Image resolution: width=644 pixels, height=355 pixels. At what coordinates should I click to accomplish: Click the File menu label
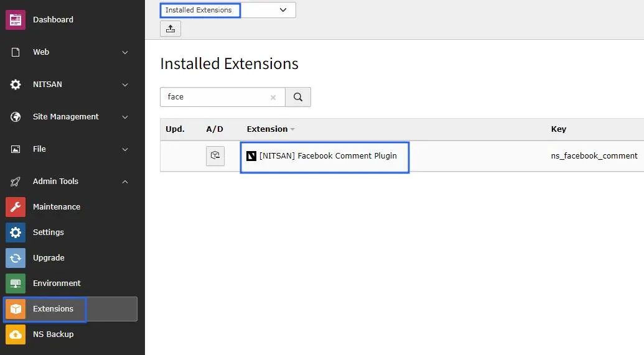coord(39,149)
